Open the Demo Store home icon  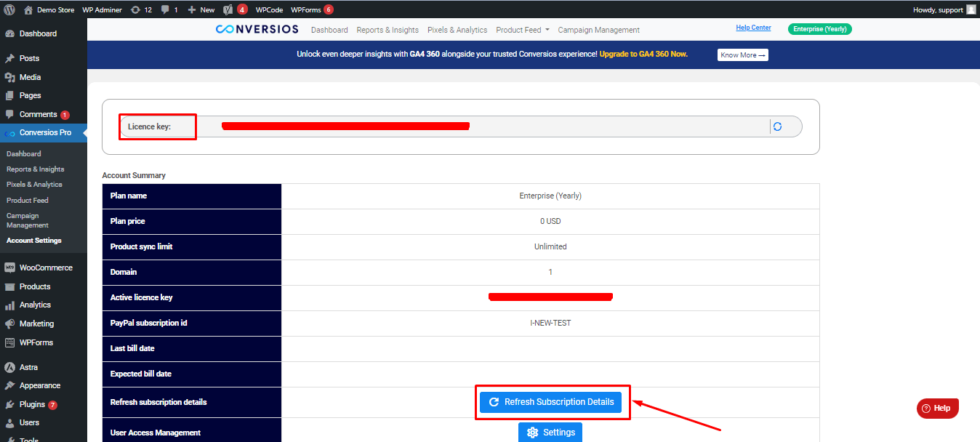pos(28,9)
